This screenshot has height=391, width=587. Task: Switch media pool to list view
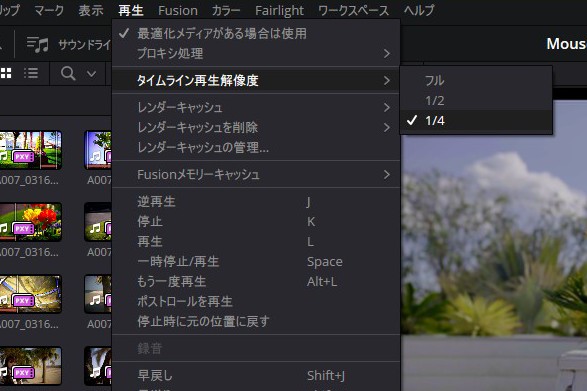point(31,73)
